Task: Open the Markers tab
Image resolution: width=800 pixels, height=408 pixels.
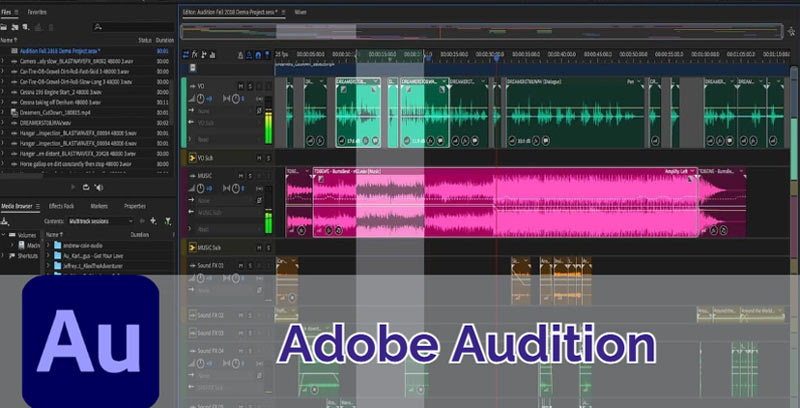Action: coord(99,206)
